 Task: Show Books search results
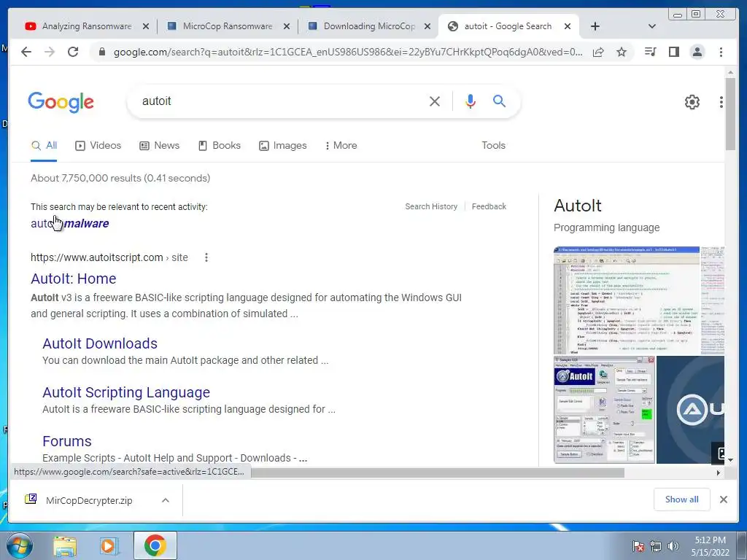pos(219,146)
